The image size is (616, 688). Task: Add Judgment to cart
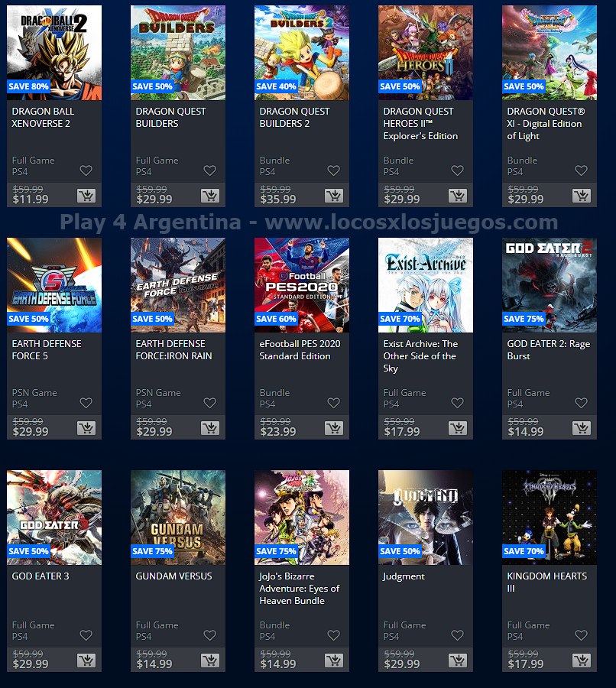(458, 660)
